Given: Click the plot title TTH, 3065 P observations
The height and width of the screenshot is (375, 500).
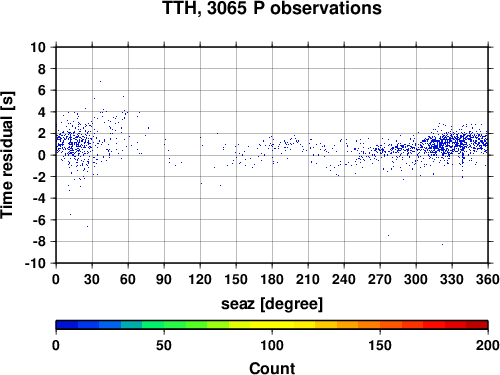Looking at the screenshot, I should pos(272,8).
